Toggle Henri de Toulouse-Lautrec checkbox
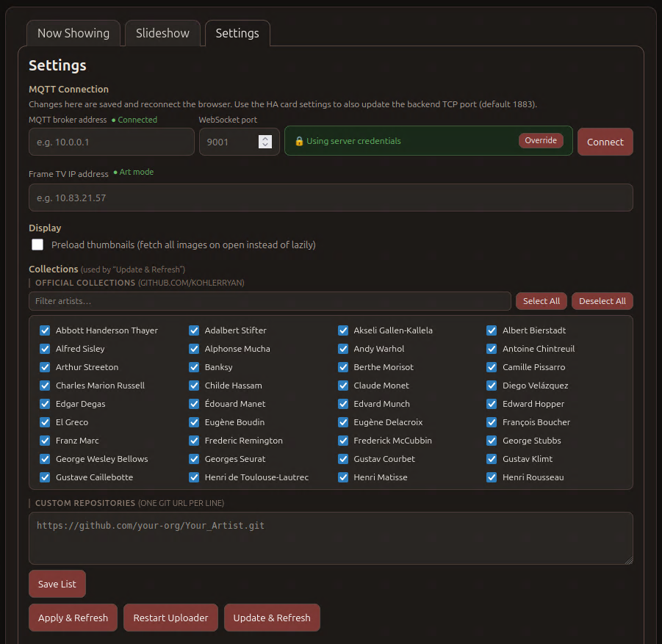The image size is (662, 644). click(194, 477)
